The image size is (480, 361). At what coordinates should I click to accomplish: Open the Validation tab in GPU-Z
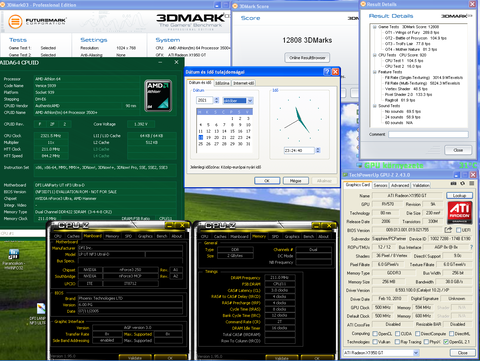[421, 185]
